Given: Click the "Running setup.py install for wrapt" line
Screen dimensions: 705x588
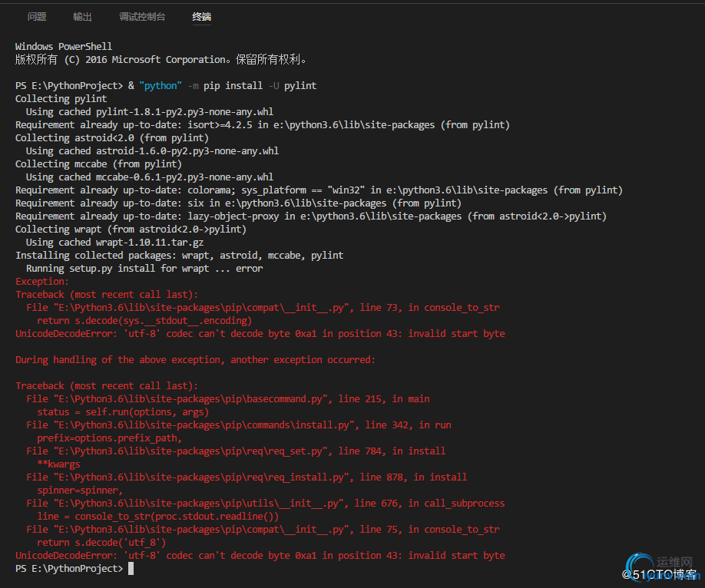Looking at the screenshot, I should click(144, 268).
